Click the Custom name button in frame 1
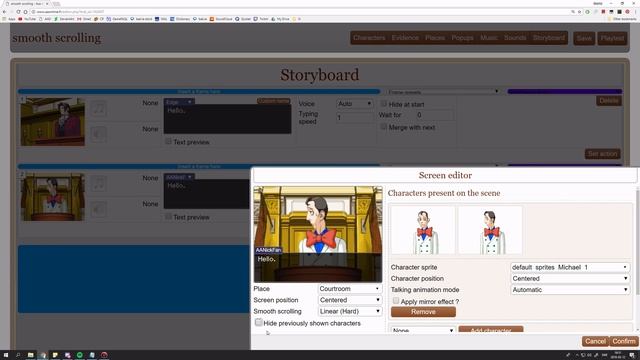This screenshot has width=640, height=360. point(273,101)
